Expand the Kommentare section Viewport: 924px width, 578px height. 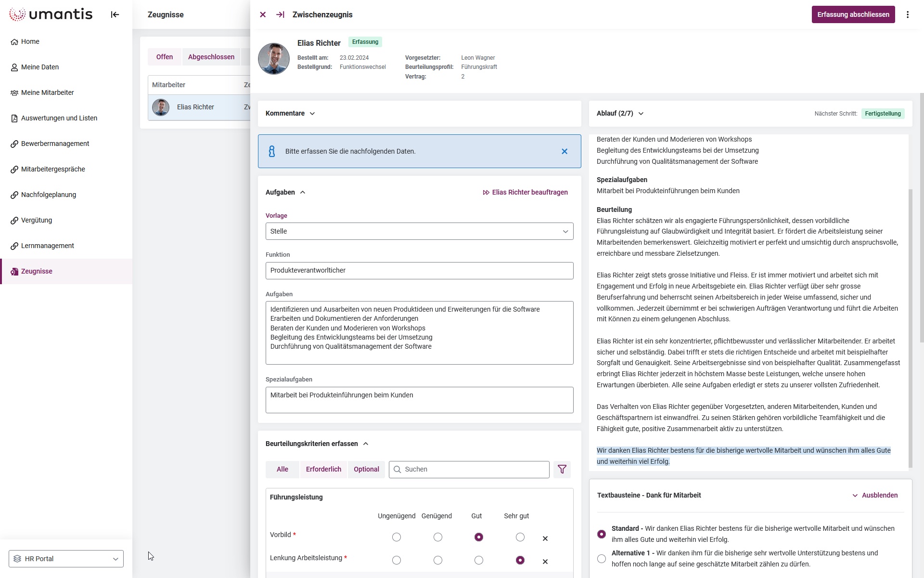click(290, 113)
